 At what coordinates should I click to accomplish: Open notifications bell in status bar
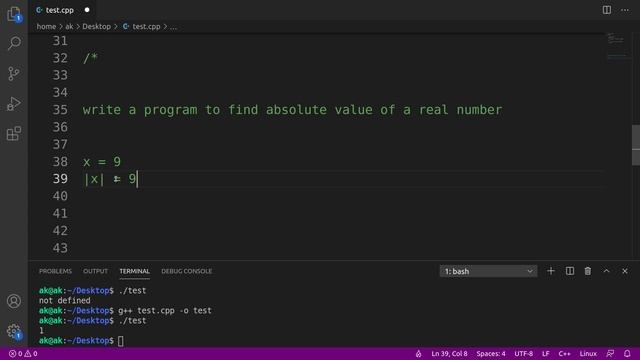tap(627, 353)
